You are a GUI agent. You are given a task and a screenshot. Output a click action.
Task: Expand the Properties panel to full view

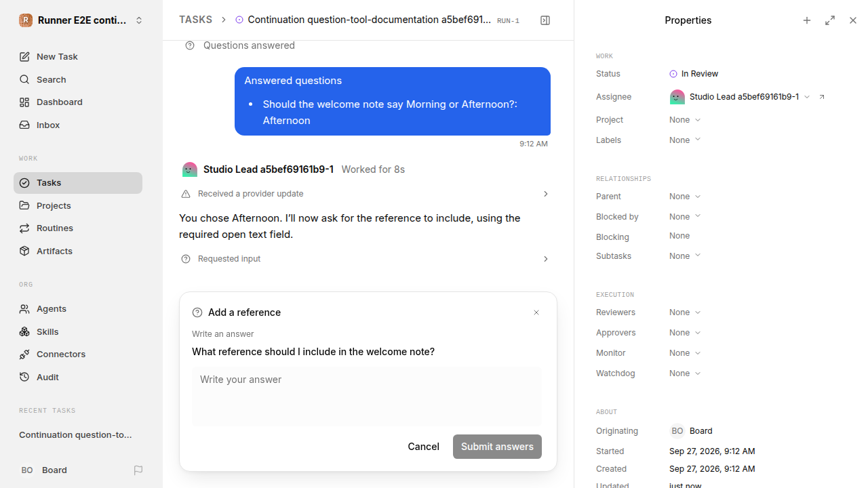pyautogui.click(x=830, y=20)
